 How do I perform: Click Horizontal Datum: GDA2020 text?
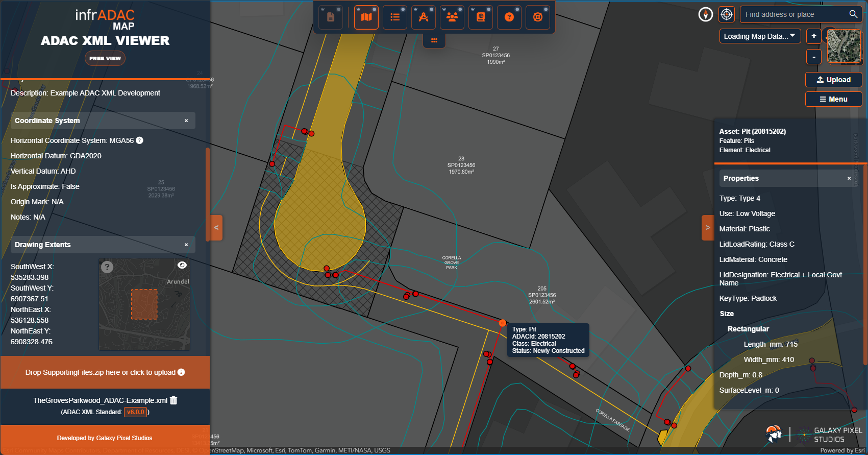[56, 156]
